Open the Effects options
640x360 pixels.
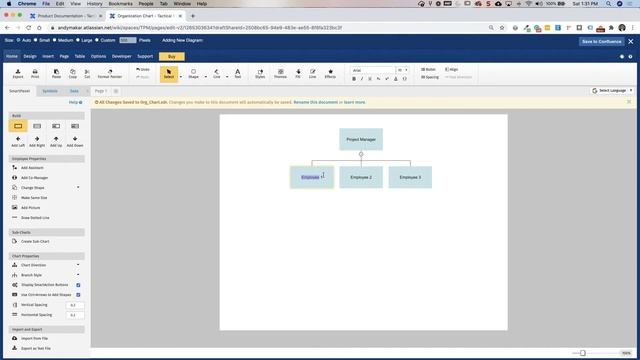[x=330, y=73]
